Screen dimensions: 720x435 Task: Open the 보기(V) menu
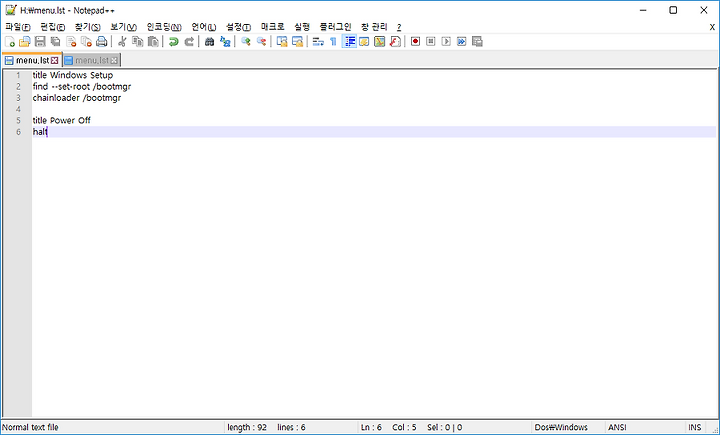124,27
